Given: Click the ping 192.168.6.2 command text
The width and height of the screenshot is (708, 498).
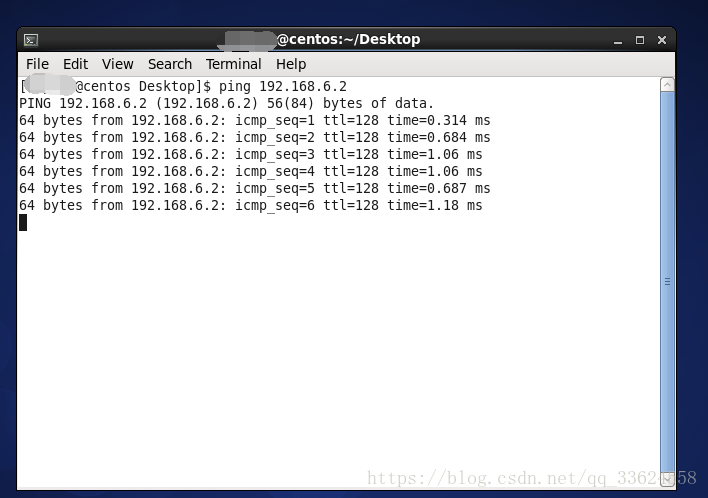Looking at the screenshot, I should (283, 86).
